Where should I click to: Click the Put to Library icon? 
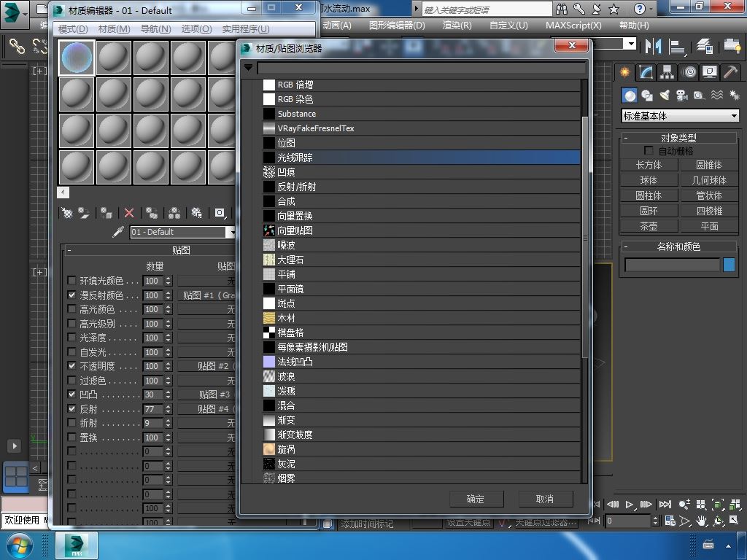[x=197, y=213]
